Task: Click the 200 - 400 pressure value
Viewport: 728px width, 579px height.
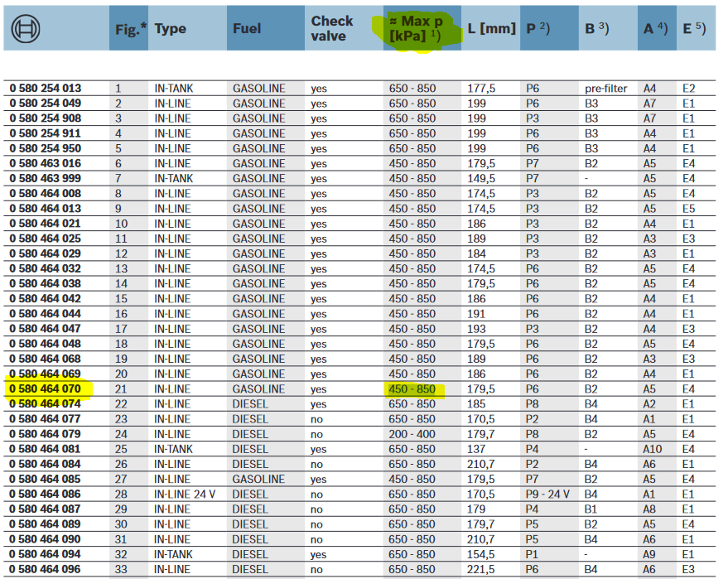Action: pyautogui.click(x=412, y=434)
